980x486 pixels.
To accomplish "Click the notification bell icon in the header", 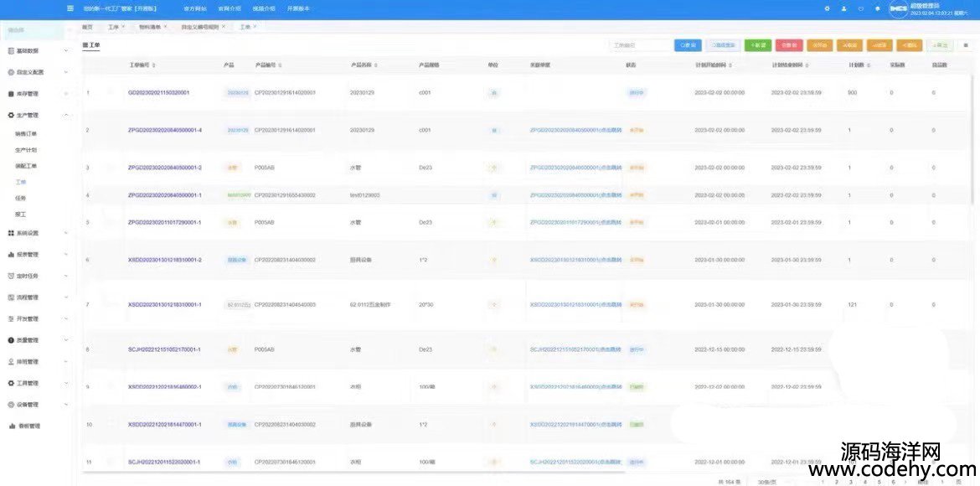I will click(x=878, y=8).
